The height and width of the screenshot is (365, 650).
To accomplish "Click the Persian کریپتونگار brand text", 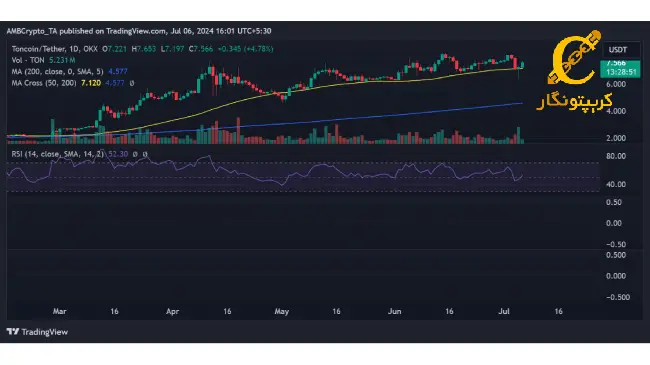I will [x=575, y=101].
